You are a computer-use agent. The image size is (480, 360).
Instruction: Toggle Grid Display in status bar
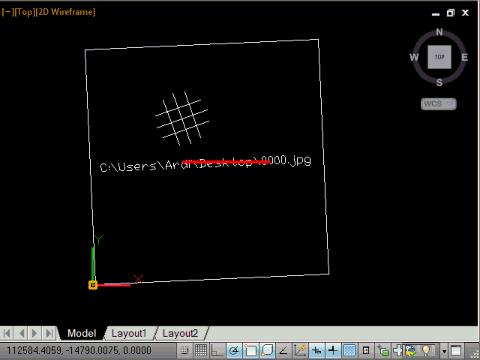(x=201, y=350)
